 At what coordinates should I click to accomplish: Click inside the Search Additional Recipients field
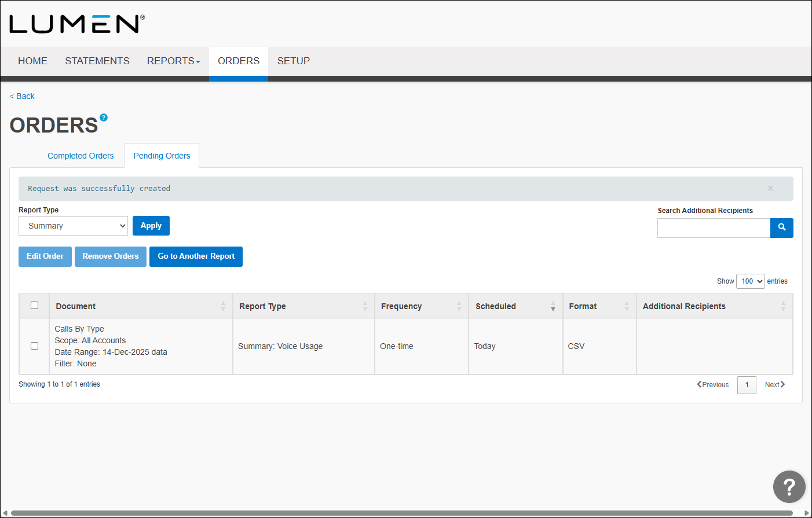coord(714,227)
